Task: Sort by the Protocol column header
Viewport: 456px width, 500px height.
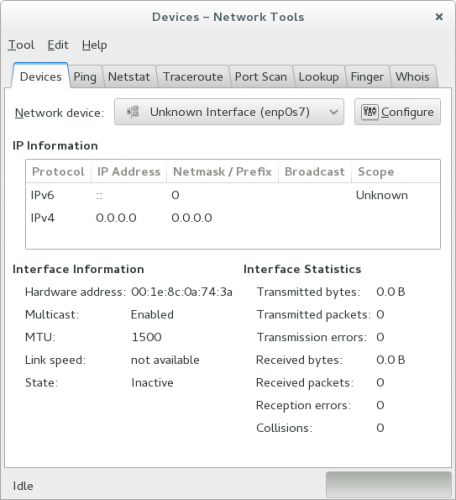Action: coord(58,172)
